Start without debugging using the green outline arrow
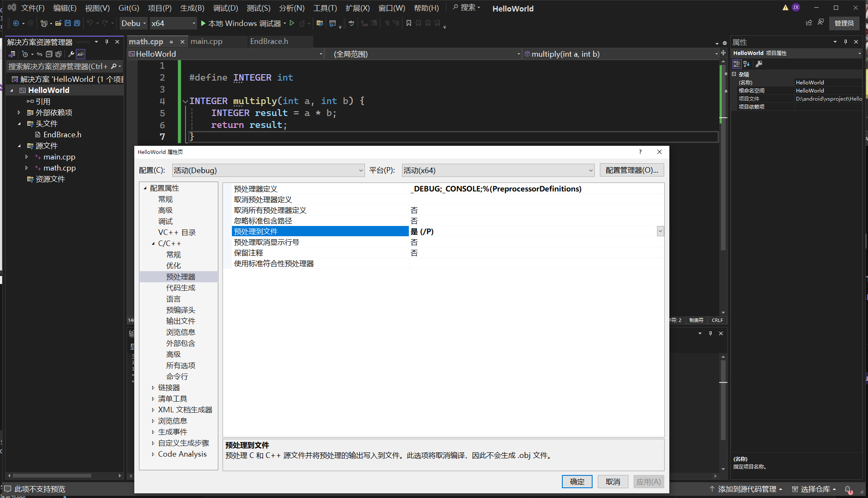The width and height of the screenshot is (868, 498). 292,23
